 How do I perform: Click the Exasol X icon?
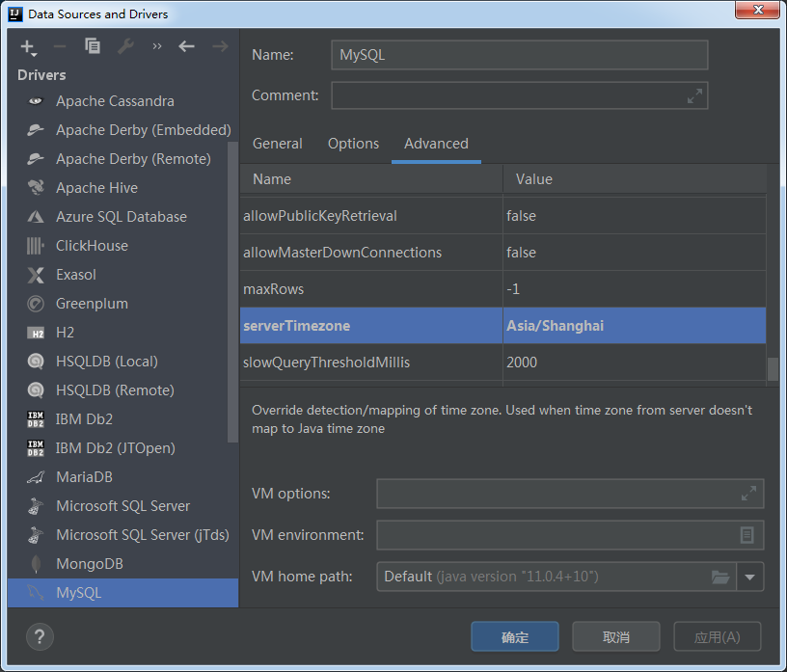click(x=36, y=275)
